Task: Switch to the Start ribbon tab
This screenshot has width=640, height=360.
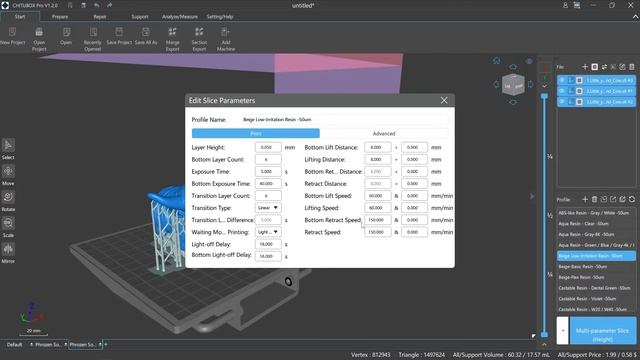Action: click(20, 17)
